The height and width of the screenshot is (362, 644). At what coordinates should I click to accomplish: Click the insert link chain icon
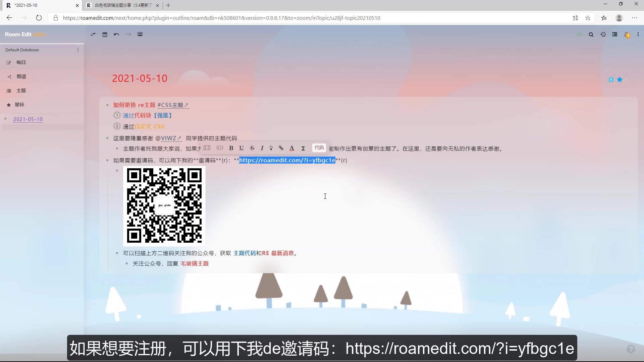click(x=281, y=148)
